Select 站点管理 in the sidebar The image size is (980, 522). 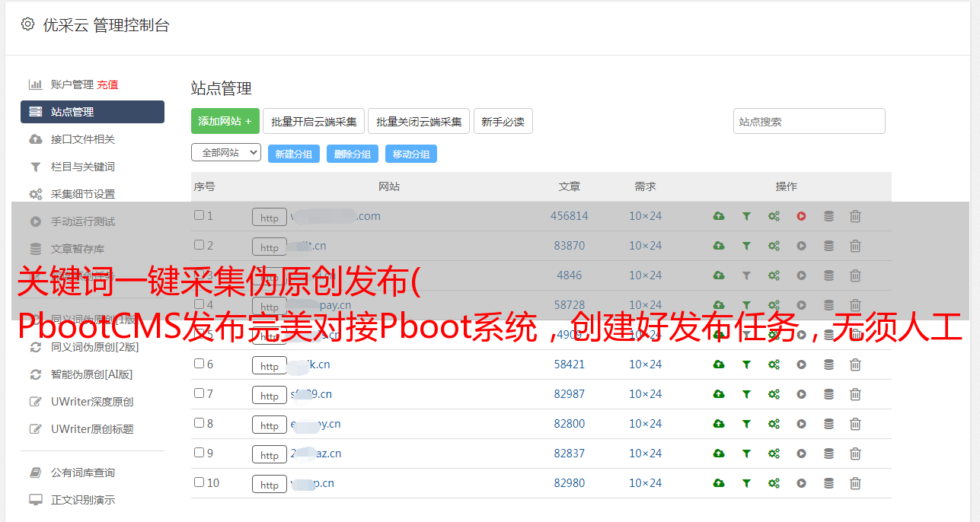92,112
